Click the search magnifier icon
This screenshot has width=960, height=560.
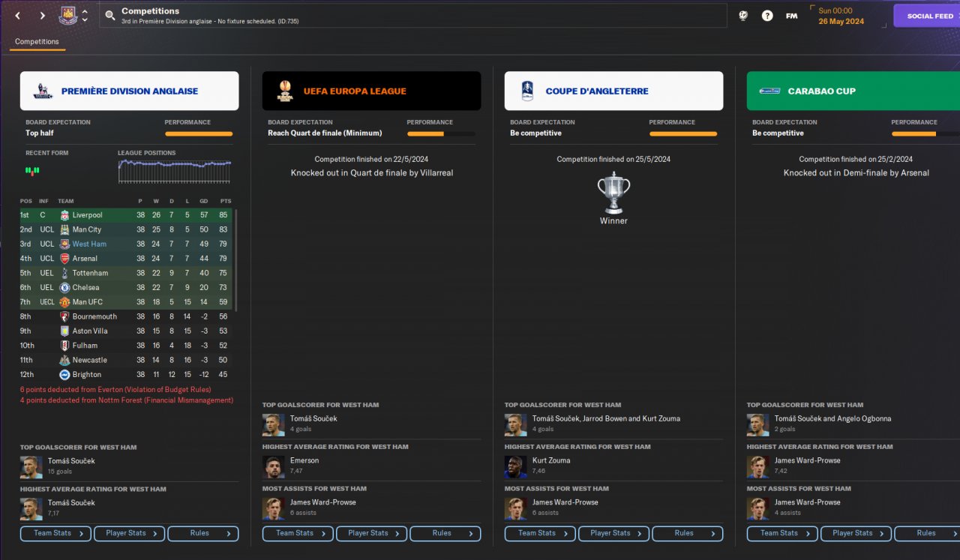coord(110,15)
